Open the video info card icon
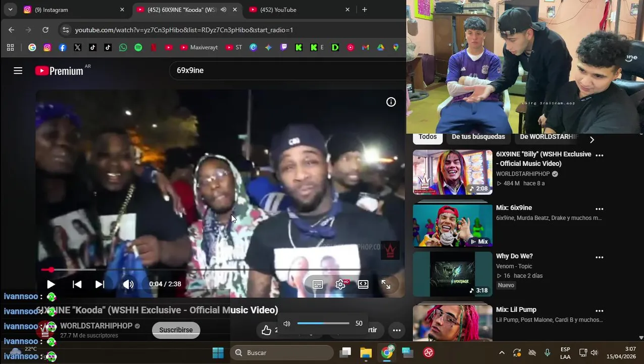The height and width of the screenshot is (364, 644). point(391,102)
